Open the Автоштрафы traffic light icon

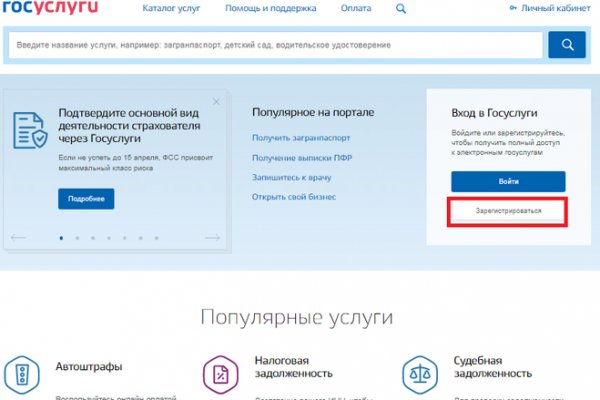click(24, 376)
